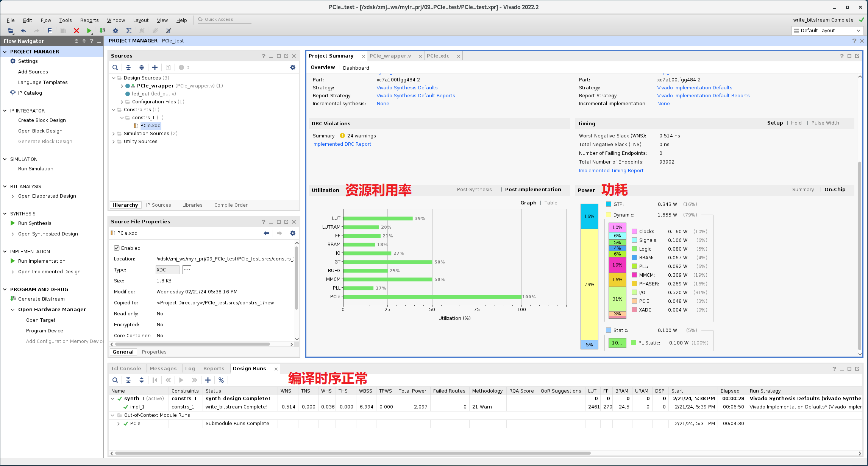Expand Open Synthesized Design item

(13, 234)
